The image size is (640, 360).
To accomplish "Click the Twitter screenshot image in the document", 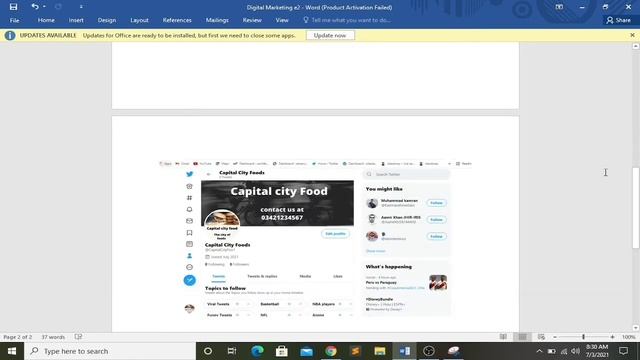I will pos(315,239).
